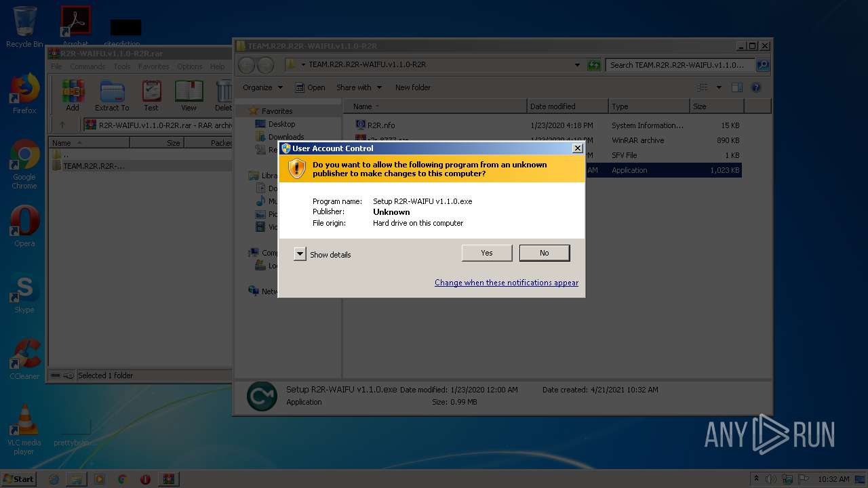
Task: Open the Firefox desktop shortcut
Action: 24,94
